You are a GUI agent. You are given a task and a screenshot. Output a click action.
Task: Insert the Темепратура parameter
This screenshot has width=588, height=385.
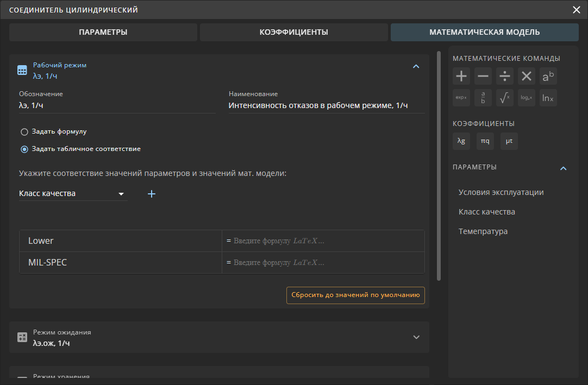click(x=483, y=231)
